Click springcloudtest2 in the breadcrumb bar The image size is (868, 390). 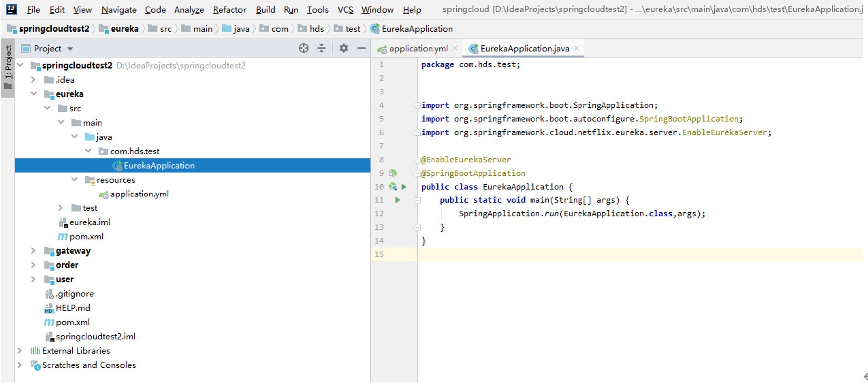pos(54,29)
